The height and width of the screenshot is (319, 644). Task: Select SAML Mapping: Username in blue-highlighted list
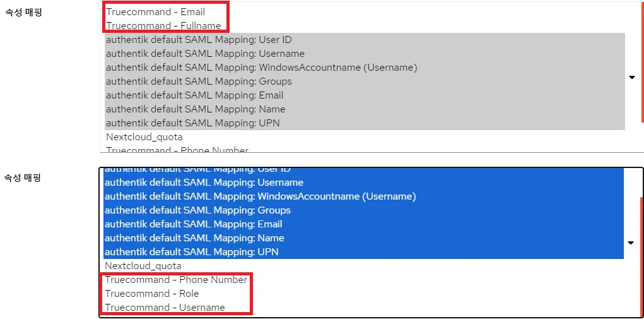[363, 182]
